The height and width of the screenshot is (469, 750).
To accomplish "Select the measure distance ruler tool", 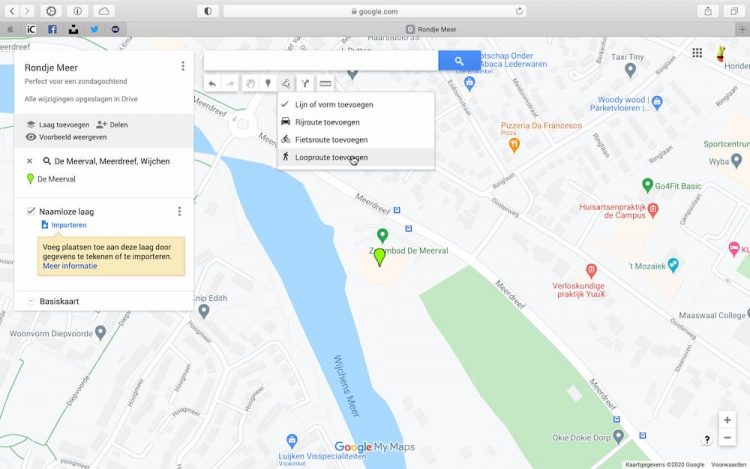I will (x=325, y=84).
